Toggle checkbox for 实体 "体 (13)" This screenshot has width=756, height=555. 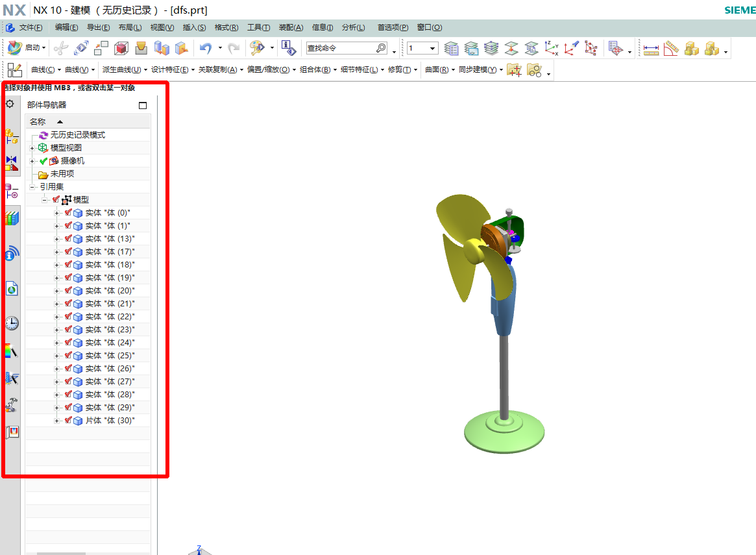coord(69,238)
